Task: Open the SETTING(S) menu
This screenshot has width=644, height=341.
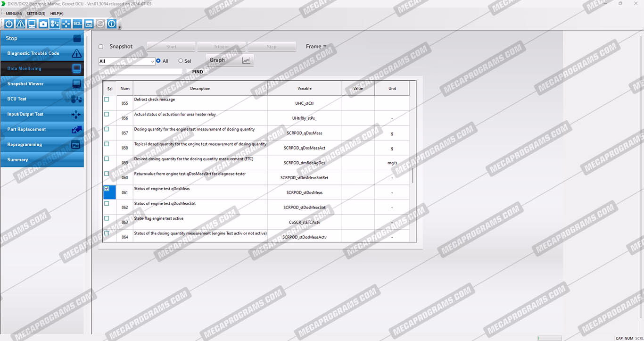Action: pos(36,14)
